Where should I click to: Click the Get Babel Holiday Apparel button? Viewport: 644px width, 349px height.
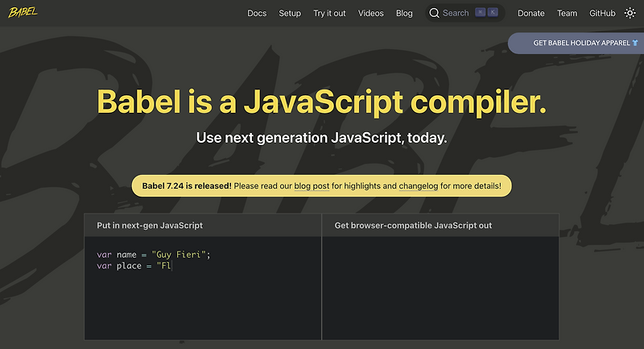point(580,43)
